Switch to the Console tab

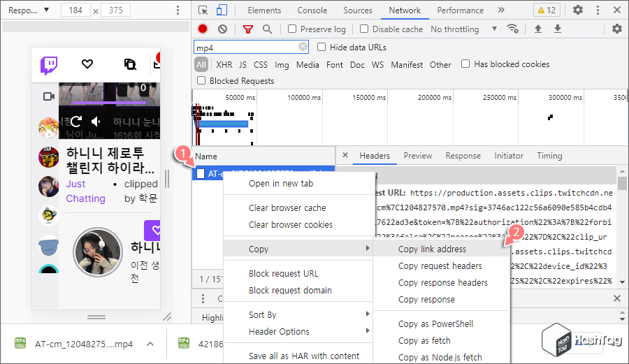click(x=312, y=10)
